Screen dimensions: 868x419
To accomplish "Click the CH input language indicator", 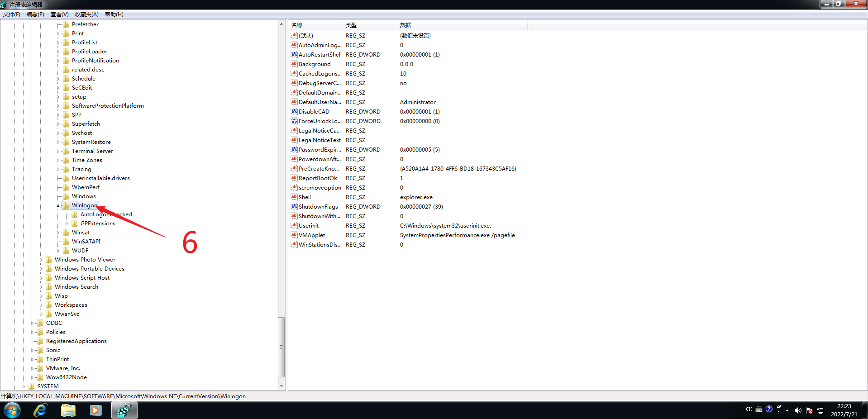I will (x=749, y=409).
